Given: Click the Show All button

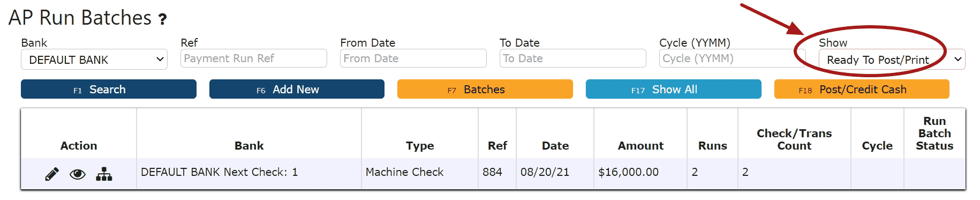Looking at the screenshot, I should pos(674,89).
